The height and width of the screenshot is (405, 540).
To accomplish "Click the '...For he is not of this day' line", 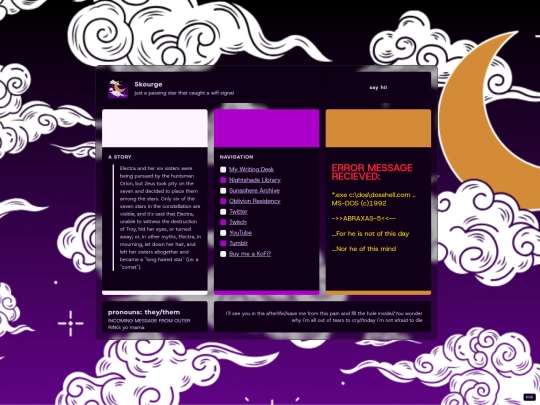I will pyautogui.click(x=370, y=233).
